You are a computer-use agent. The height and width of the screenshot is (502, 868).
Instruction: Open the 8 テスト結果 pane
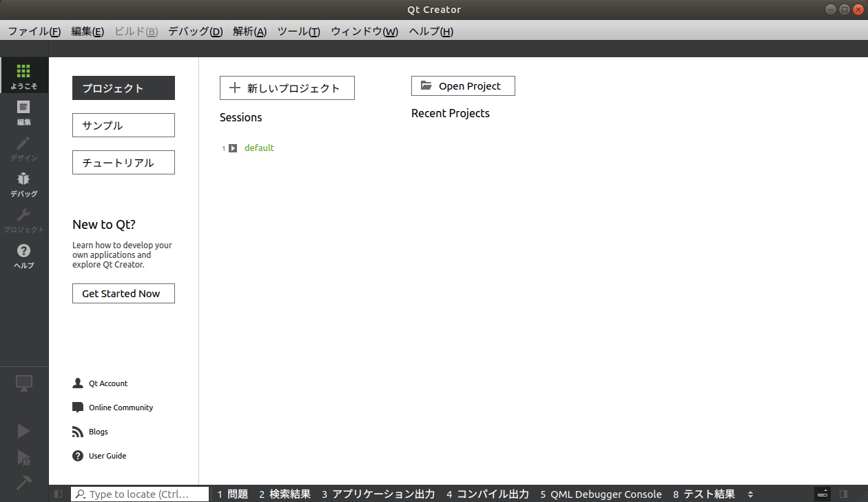pos(704,494)
